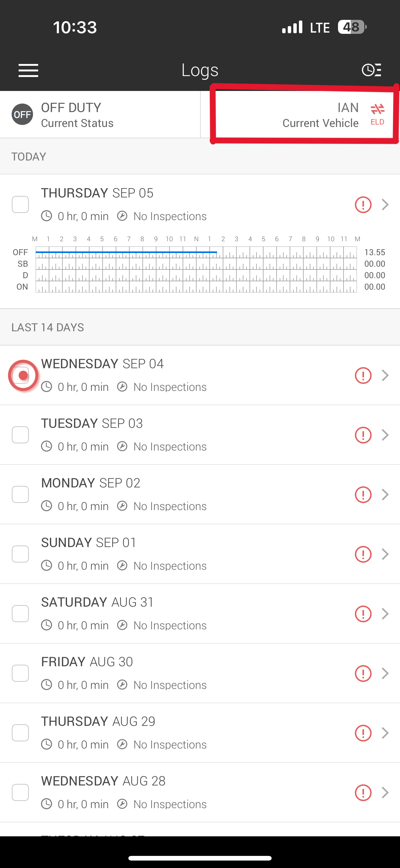Tap the violation alert icon for Wednesday Aug 28
Viewport: 400px width, 868px height.
pyautogui.click(x=363, y=793)
